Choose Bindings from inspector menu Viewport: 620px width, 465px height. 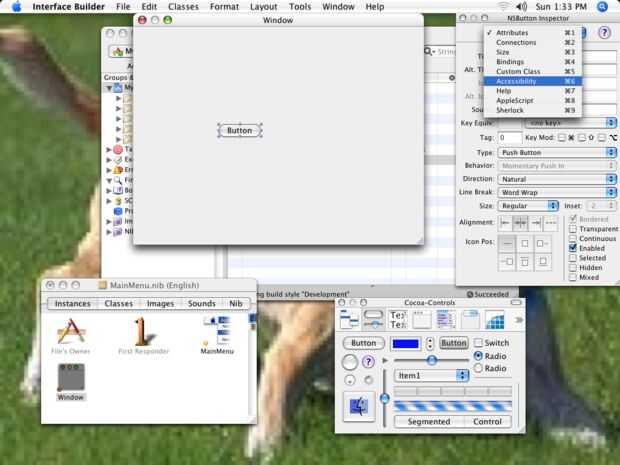point(533,62)
